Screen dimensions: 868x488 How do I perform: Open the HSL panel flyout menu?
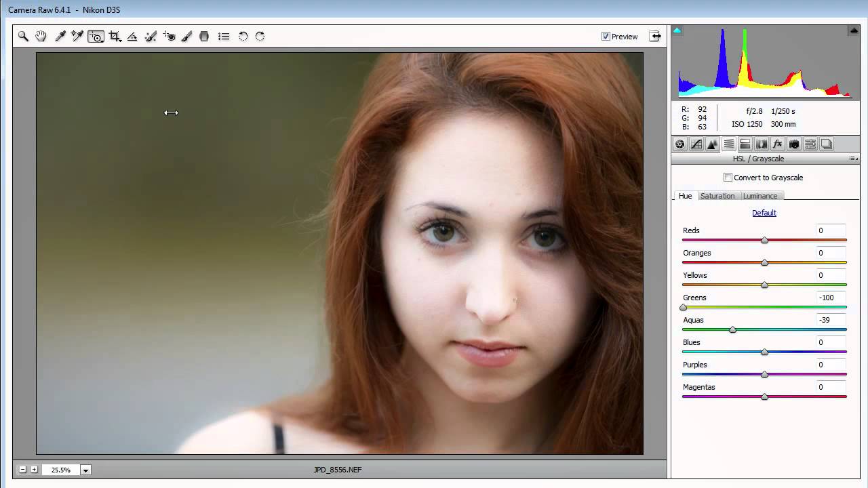[854, 159]
